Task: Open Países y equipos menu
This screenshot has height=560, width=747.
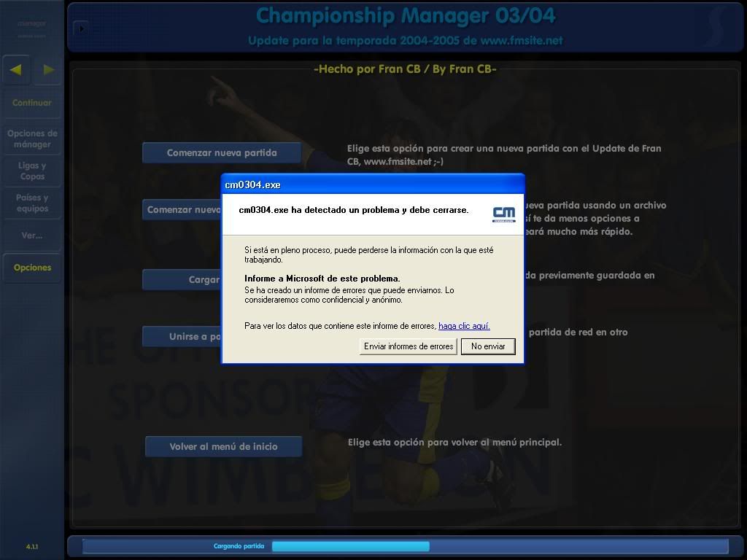Action: (x=32, y=203)
